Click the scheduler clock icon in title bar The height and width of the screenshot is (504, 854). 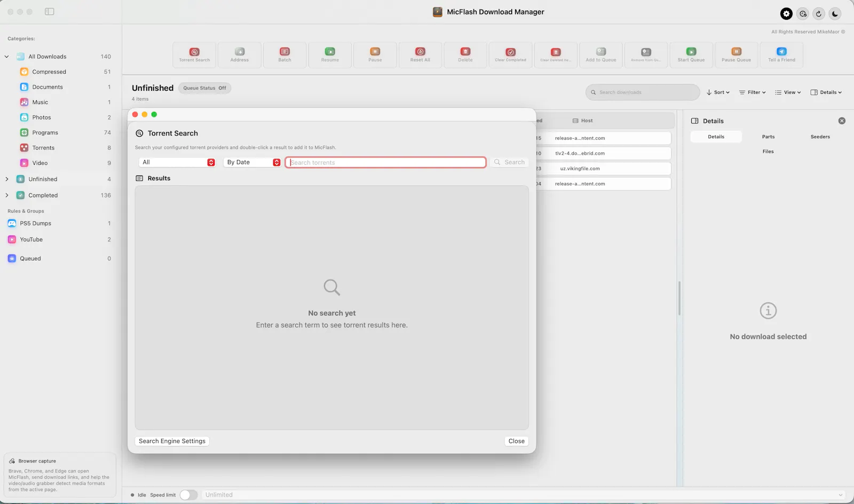pos(803,14)
